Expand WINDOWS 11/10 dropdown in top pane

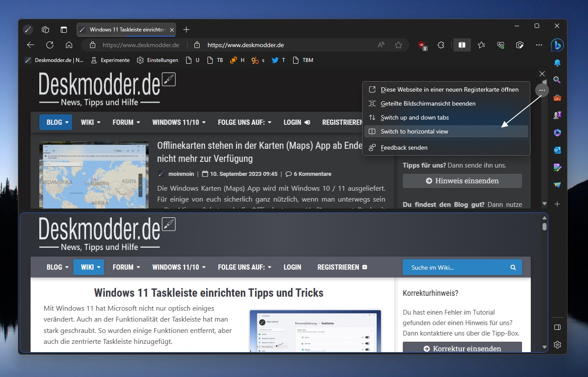pos(179,122)
